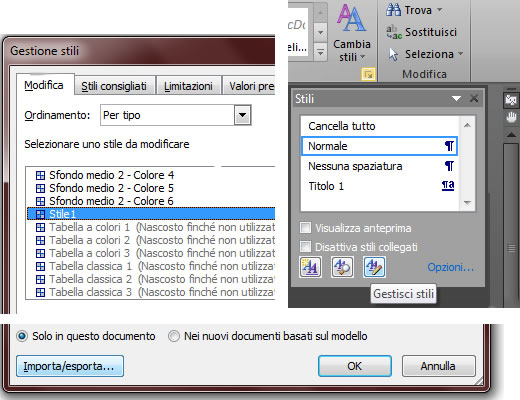Click the Importa/esporta button
520x400 pixels.
70,366
